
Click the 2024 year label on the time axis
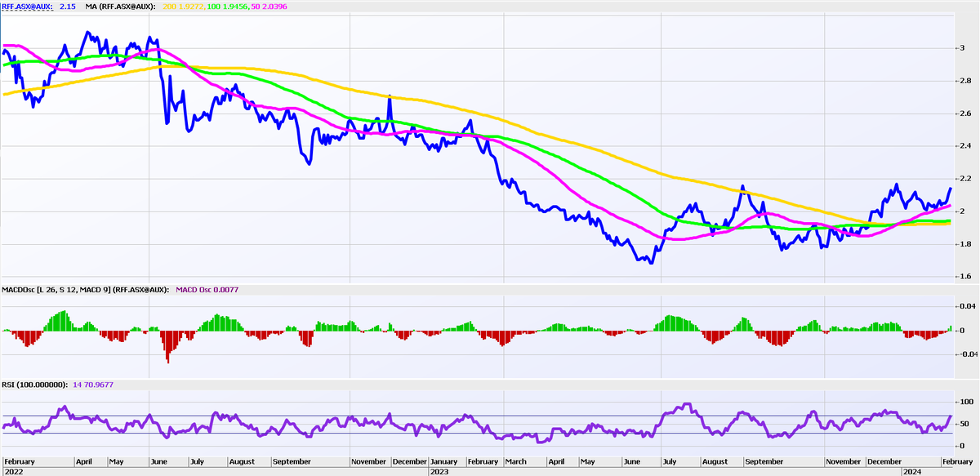click(912, 471)
